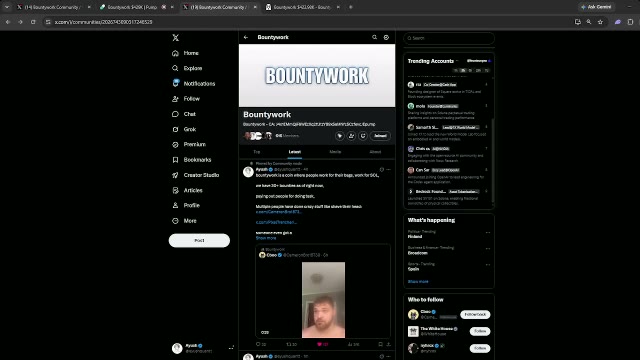
Task: Click the Ask Gemini button
Action: [x=596, y=7]
